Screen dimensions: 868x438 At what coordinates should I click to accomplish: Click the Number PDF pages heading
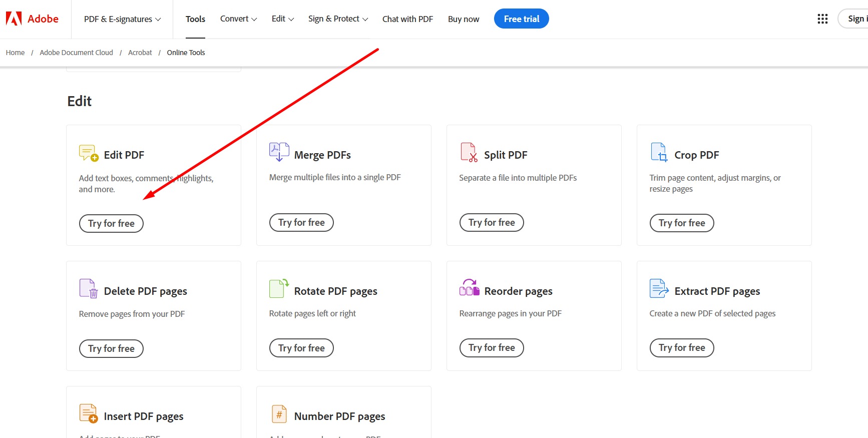pos(339,416)
